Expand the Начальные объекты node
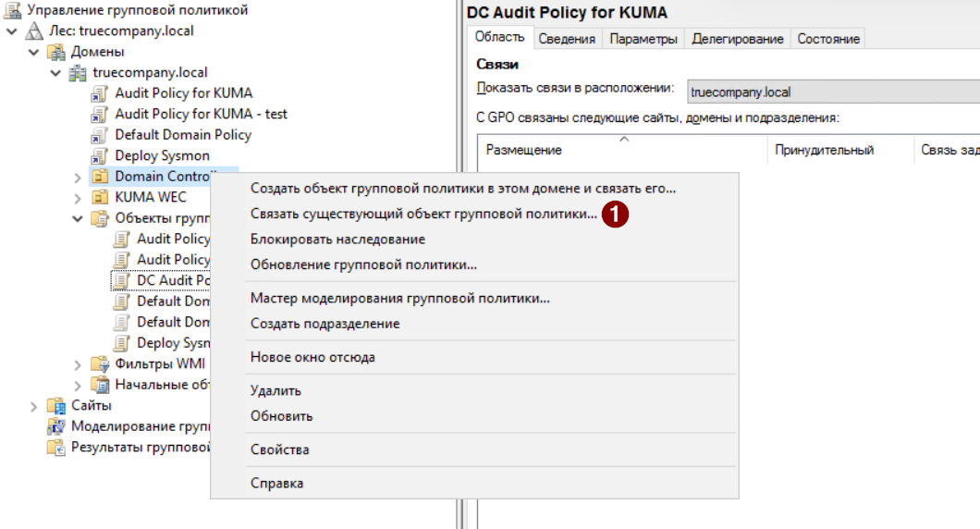This screenshot has width=980, height=529. click(78, 386)
